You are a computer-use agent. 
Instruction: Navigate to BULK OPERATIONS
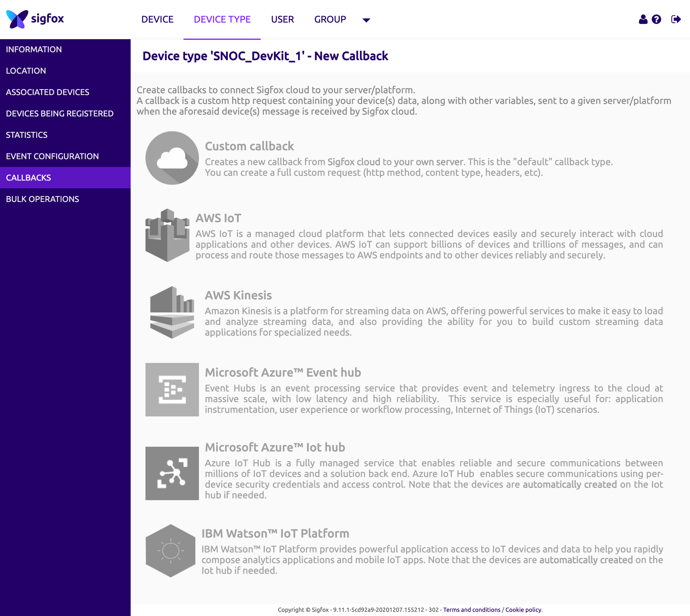click(43, 199)
